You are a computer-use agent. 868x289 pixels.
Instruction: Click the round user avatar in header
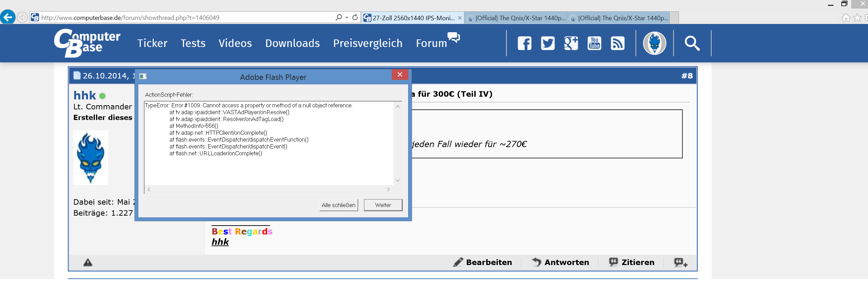pyautogui.click(x=655, y=43)
